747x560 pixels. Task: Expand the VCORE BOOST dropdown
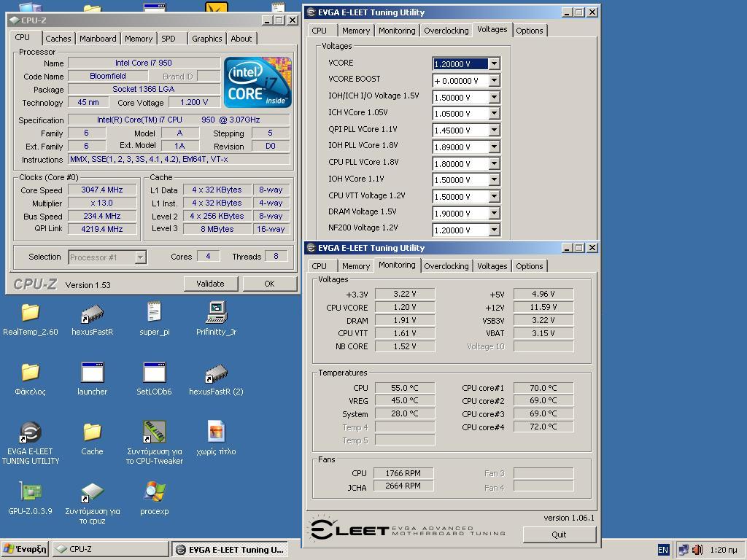click(495, 80)
